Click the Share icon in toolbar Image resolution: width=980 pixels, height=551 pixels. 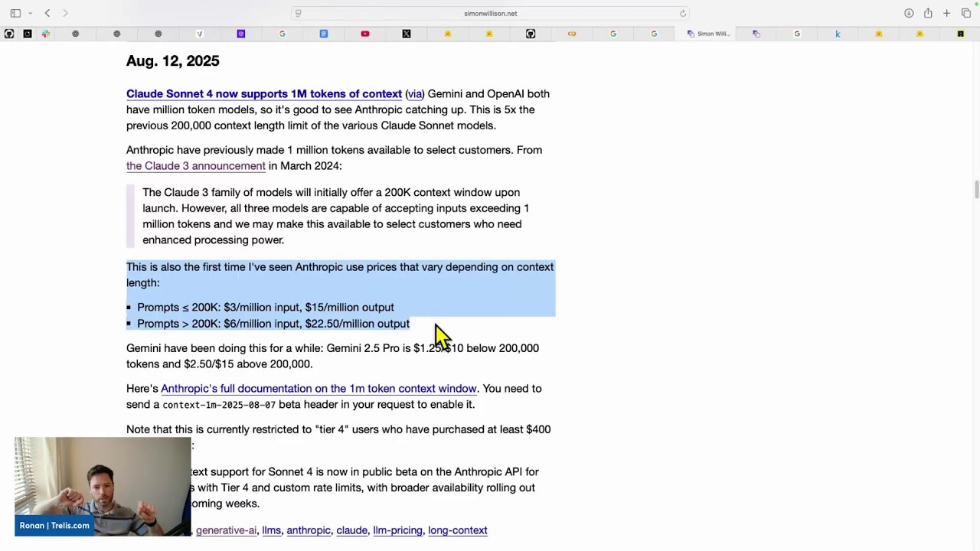928,13
